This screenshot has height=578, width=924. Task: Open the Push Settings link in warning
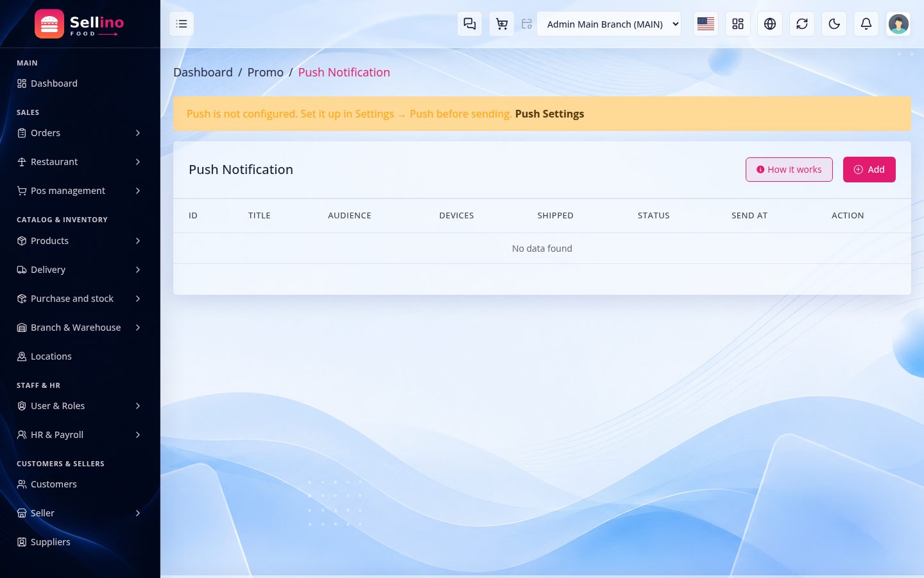point(549,114)
